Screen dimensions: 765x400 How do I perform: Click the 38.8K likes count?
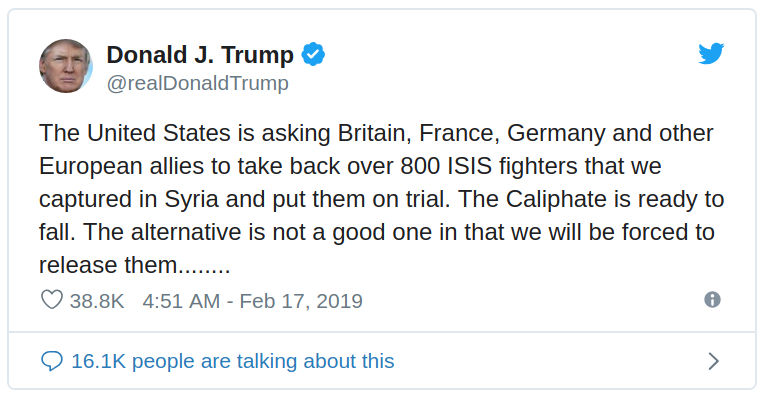pos(97,301)
